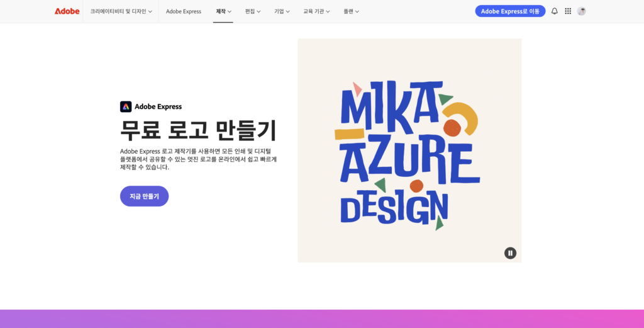Viewport: 644px width, 328px height.
Task: Expand the 기업 dropdown menu
Action: pyautogui.click(x=282, y=11)
